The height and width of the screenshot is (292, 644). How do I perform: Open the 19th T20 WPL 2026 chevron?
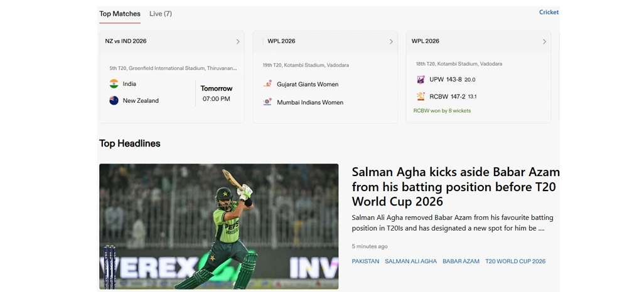[x=391, y=41]
